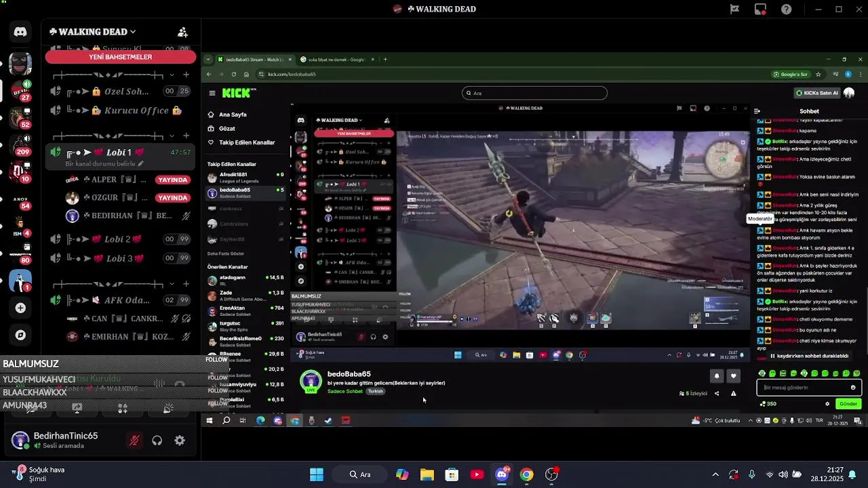Select user OZGUR in Lobi 1

(126, 198)
